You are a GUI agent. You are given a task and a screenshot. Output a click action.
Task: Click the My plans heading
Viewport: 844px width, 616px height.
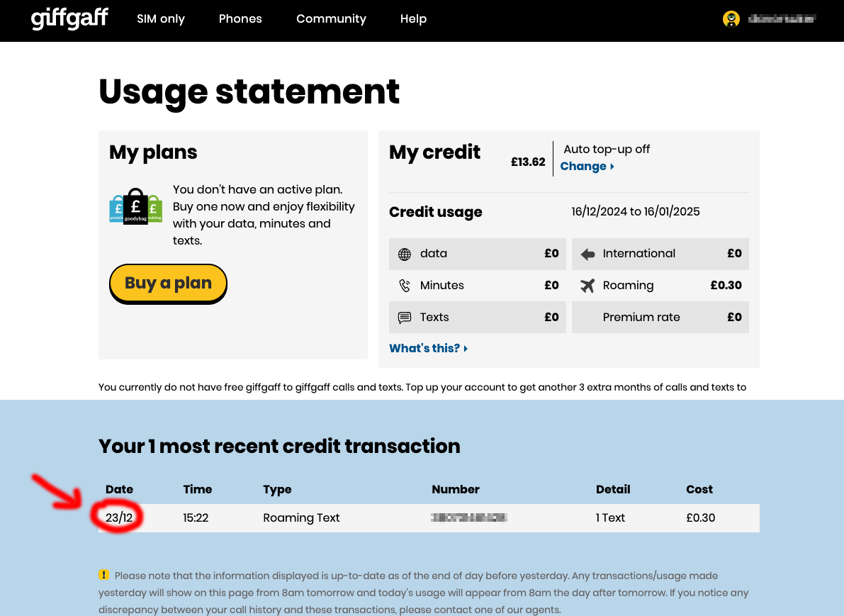(x=153, y=152)
